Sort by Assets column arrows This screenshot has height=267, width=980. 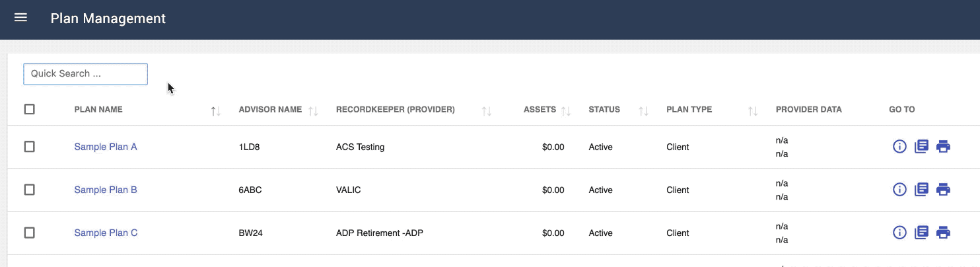click(566, 111)
